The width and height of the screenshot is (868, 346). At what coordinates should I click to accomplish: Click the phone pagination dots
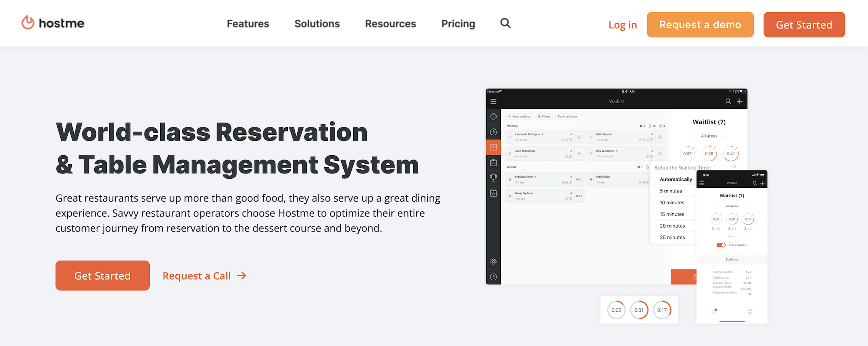732,237
